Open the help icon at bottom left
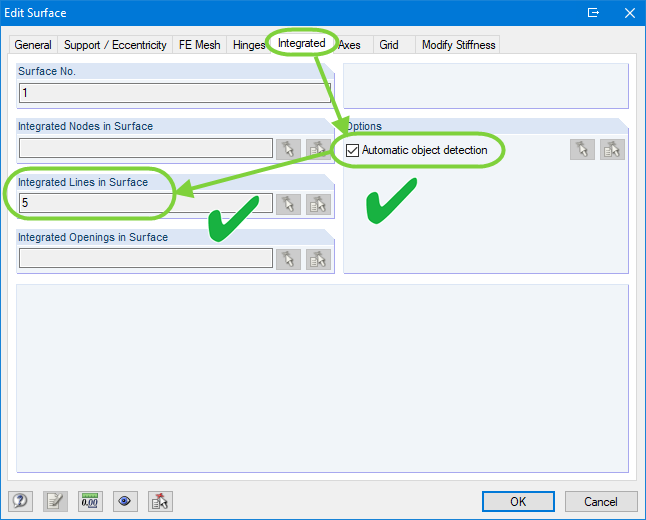646x520 pixels. pyautogui.click(x=20, y=501)
